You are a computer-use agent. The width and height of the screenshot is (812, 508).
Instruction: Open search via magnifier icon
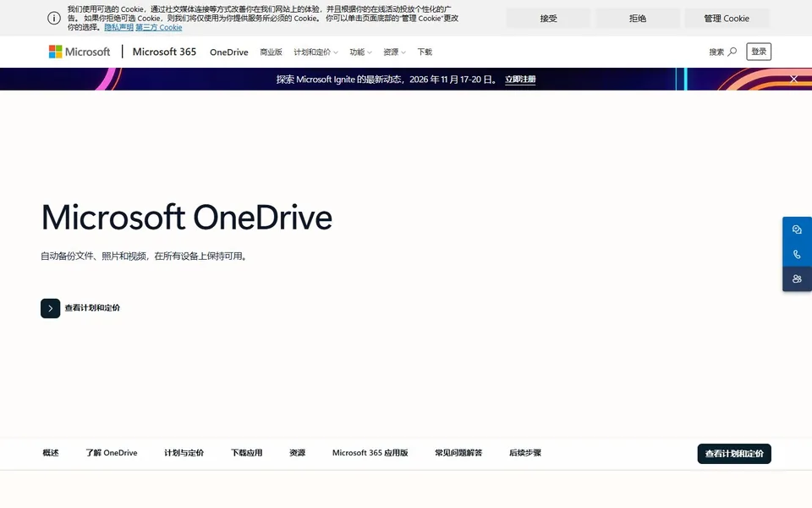[732, 52]
